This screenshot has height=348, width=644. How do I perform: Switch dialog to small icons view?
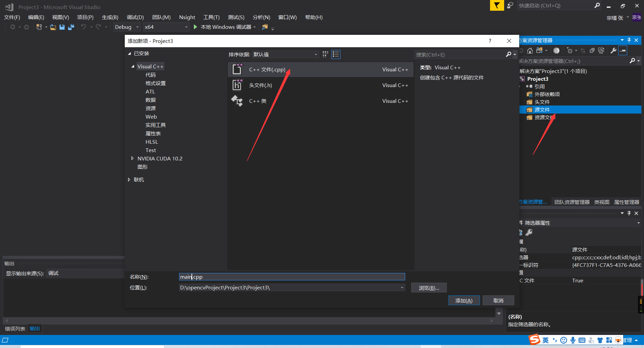click(325, 54)
